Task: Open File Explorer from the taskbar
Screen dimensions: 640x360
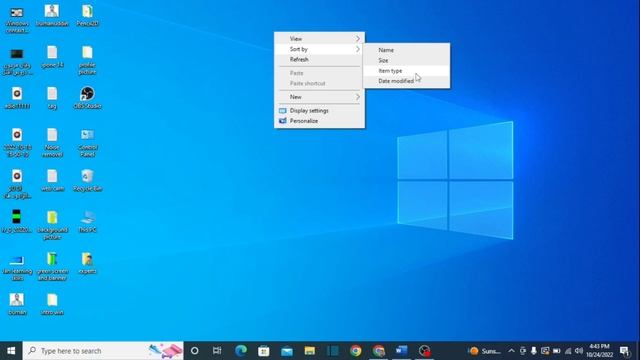Action: (309, 351)
